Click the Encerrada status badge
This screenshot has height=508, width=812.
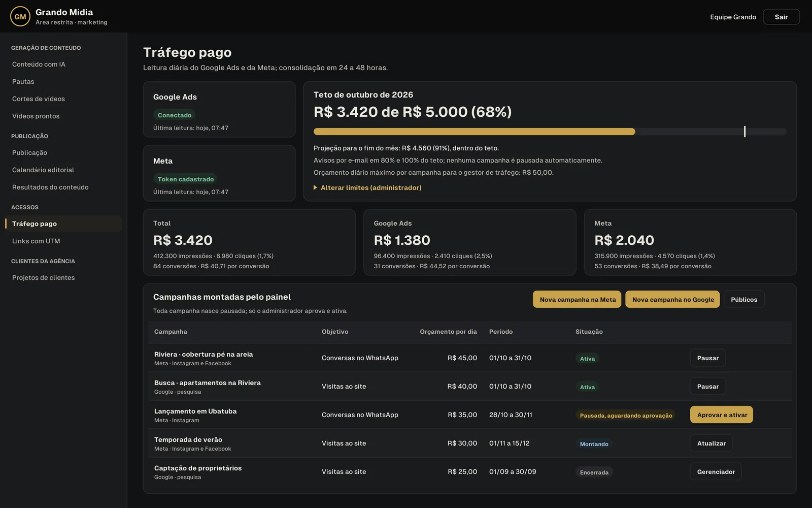click(594, 472)
